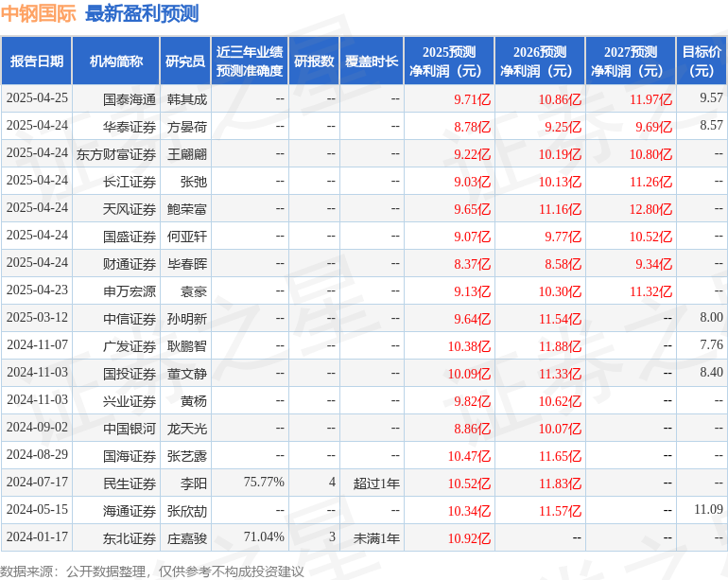Click researcher 张弛
The width and height of the screenshot is (728, 580).
coord(194,182)
